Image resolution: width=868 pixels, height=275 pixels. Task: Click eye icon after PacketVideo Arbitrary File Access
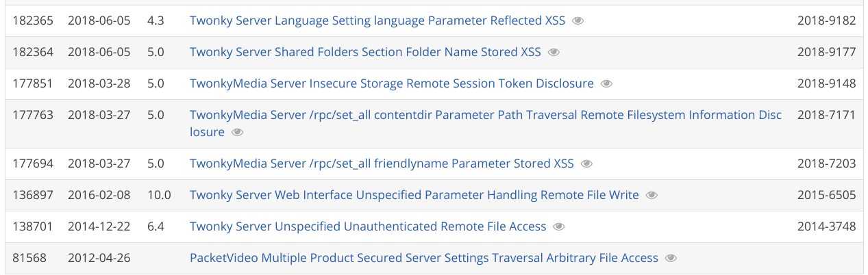click(671, 259)
